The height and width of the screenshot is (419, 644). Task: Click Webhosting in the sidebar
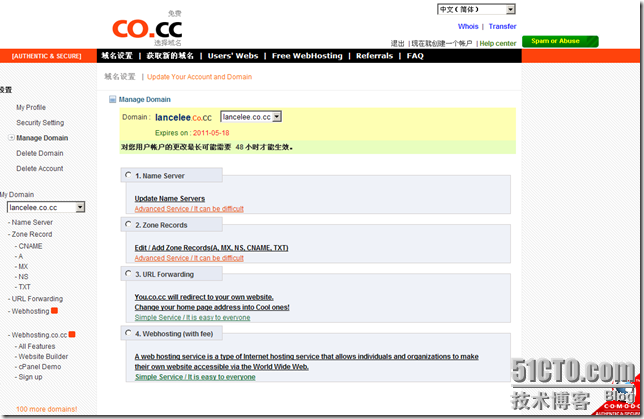tap(30, 311)
